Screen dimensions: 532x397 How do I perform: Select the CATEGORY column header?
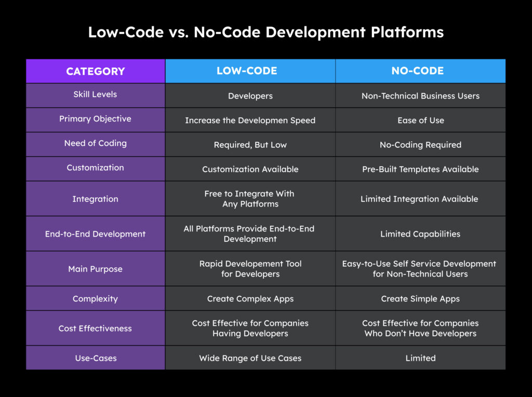tap(96, 71)
